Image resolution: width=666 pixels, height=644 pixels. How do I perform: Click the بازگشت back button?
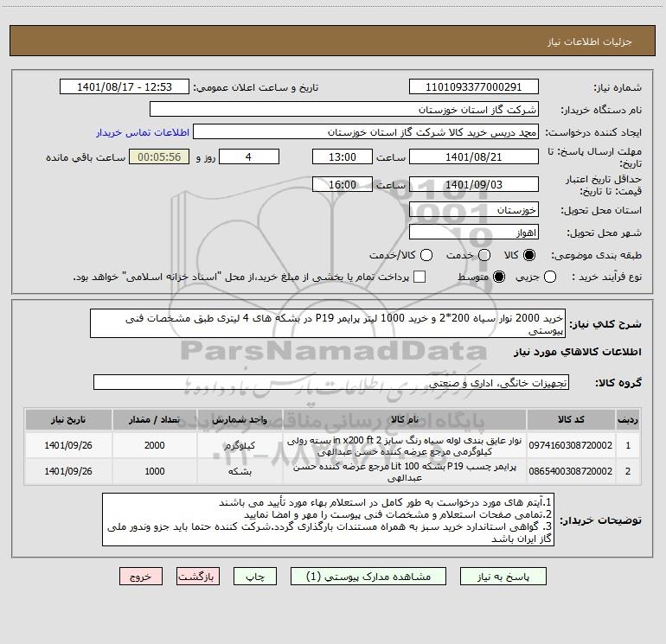coord(198,577)
